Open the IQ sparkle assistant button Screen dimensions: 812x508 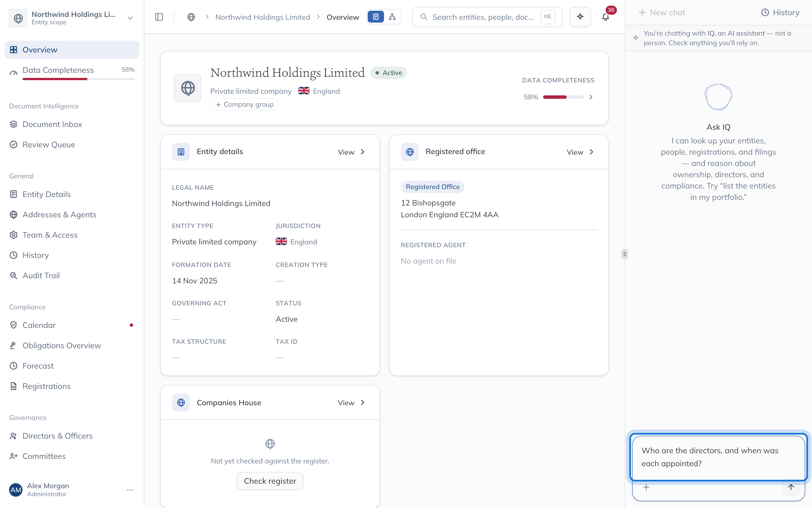(x=580, y=17)
